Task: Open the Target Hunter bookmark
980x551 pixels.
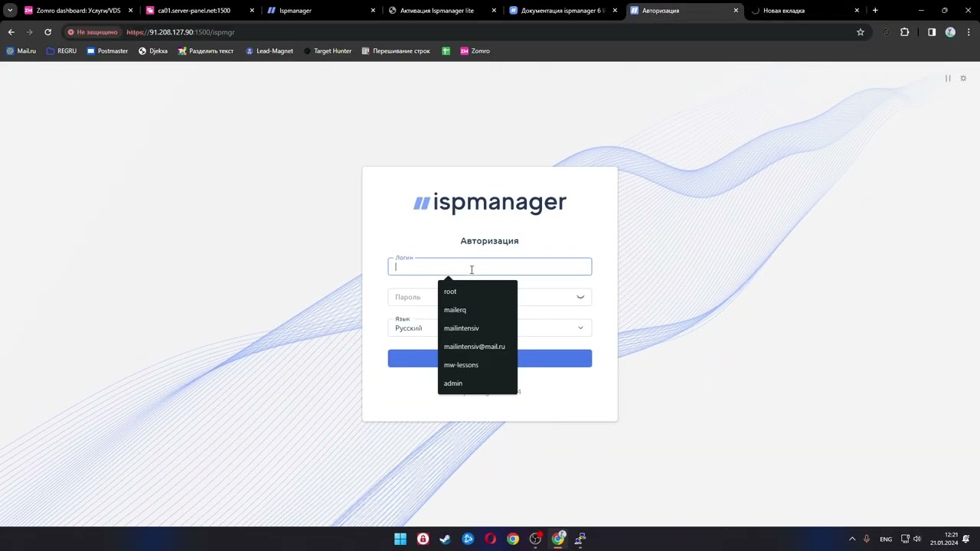Action: pyautogui.click(x=328, y=51)
